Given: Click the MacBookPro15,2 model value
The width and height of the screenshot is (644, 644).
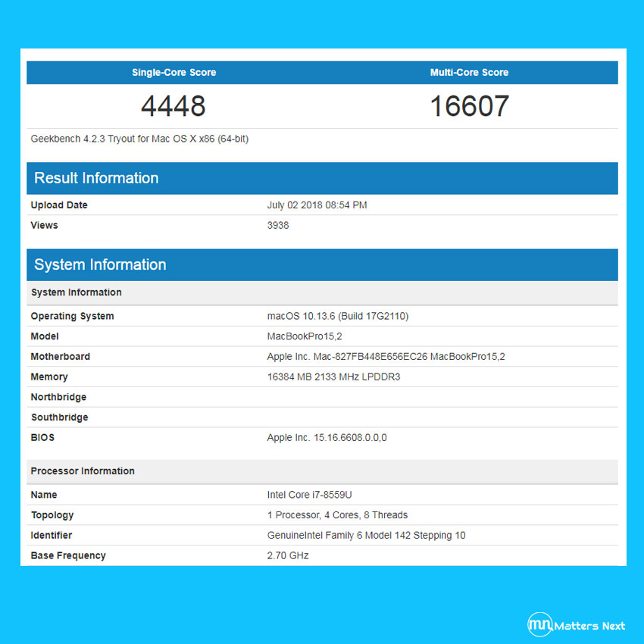Looking at the screenshot, I should [308, 336].
